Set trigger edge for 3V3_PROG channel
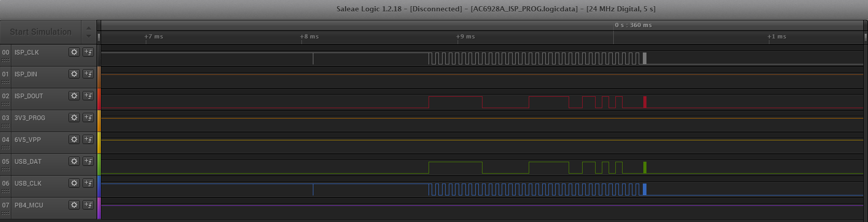The height and width of the screenshot is (222, 868). tap(88, 117)
